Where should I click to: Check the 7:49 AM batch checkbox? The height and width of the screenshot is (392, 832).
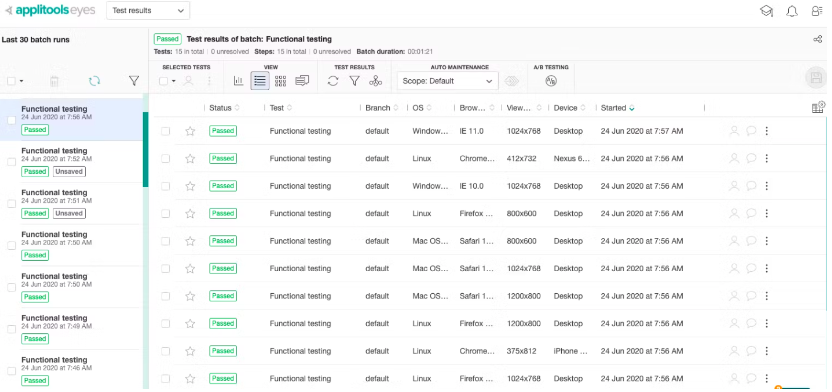click(x=11, y=329)
